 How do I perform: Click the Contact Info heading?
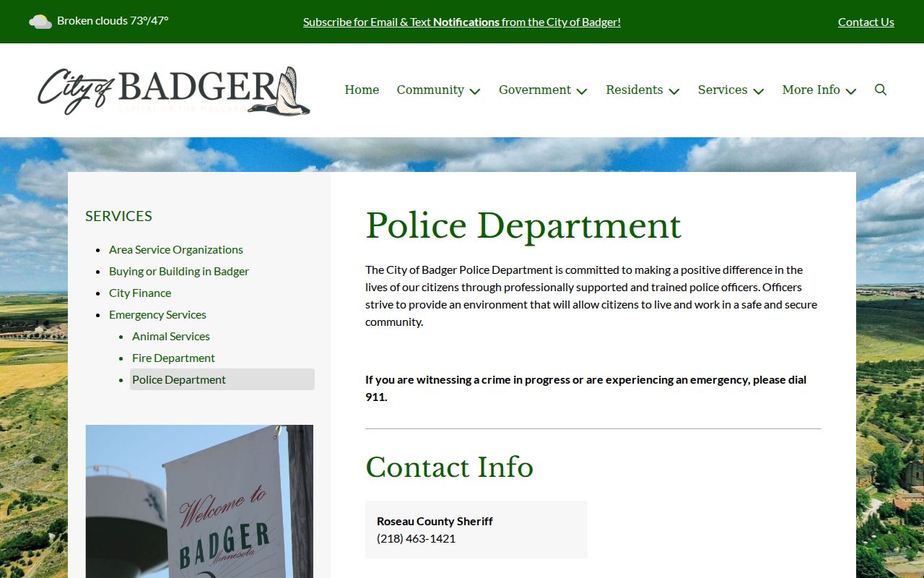click(x=449, y=467)
